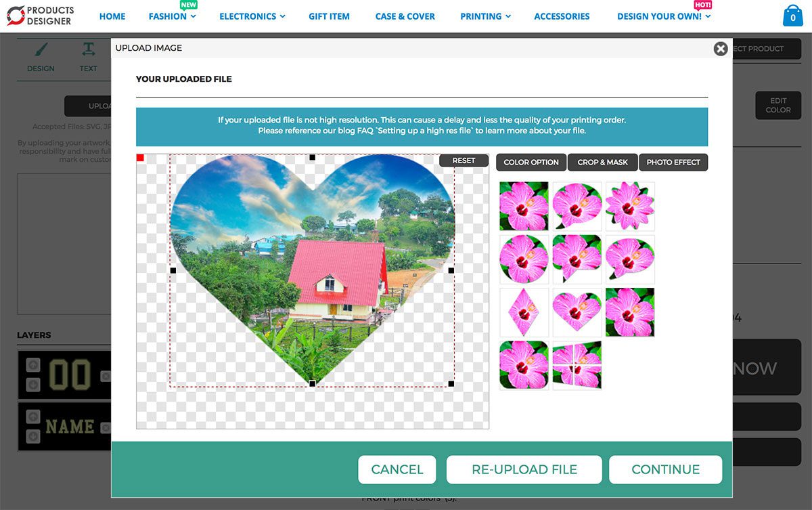Switch to the COLOR OPTION tab
This screenshot has height=510, width=812.
click(531, 162)
